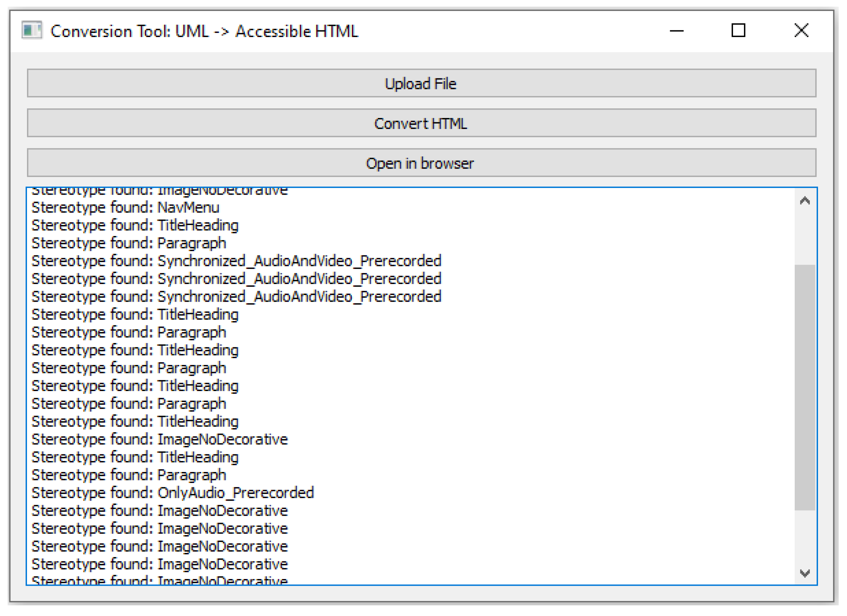
Task: Click the 'OnlyAudio_Prerecorded' log line
Action: (173, 493)
